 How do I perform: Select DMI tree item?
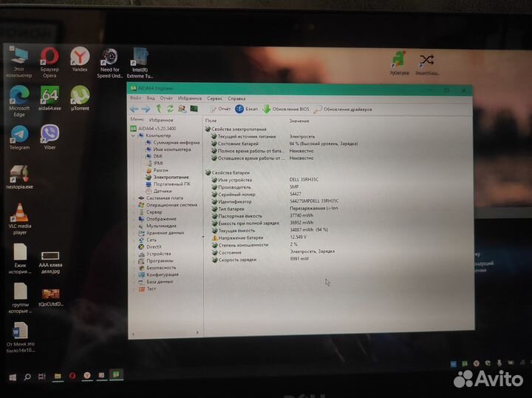[154, 156]
